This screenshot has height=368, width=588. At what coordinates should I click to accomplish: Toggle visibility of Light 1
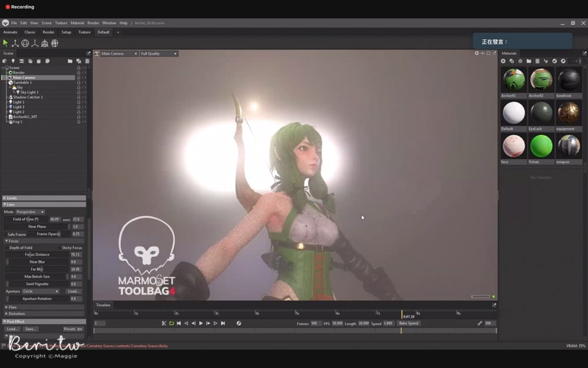tap(84, 102)
